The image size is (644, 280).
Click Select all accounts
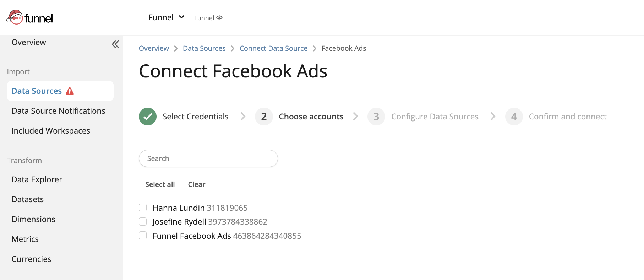tap(160, 184)
